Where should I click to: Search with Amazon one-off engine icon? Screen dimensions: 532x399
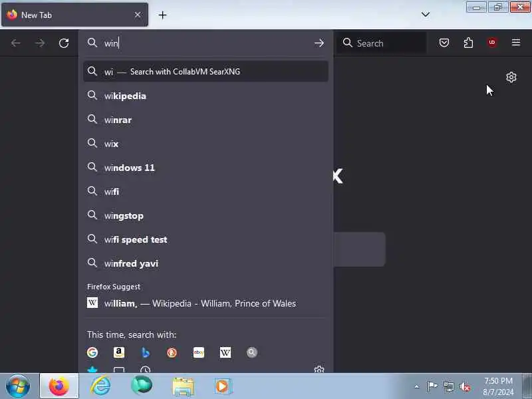click(119, 352)
